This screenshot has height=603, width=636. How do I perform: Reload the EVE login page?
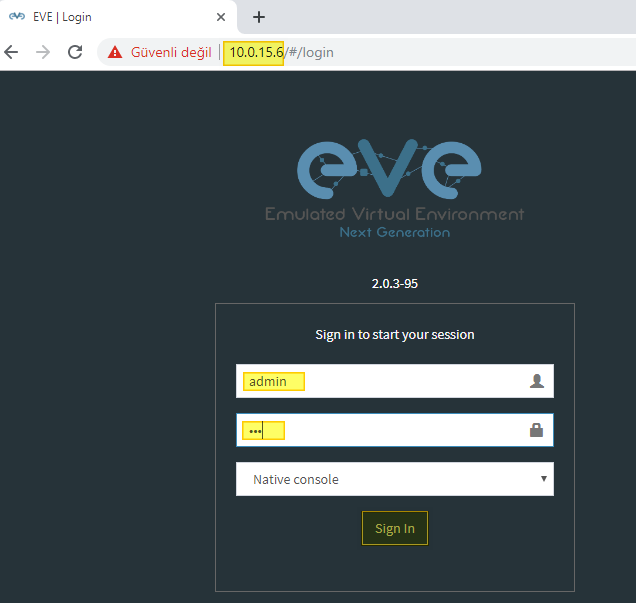(x=75, y=52)
